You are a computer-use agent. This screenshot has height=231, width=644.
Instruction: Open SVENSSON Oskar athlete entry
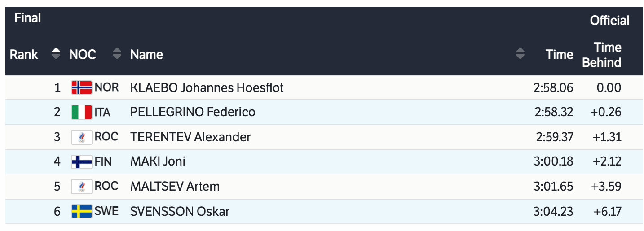click(x=180, y=211)
